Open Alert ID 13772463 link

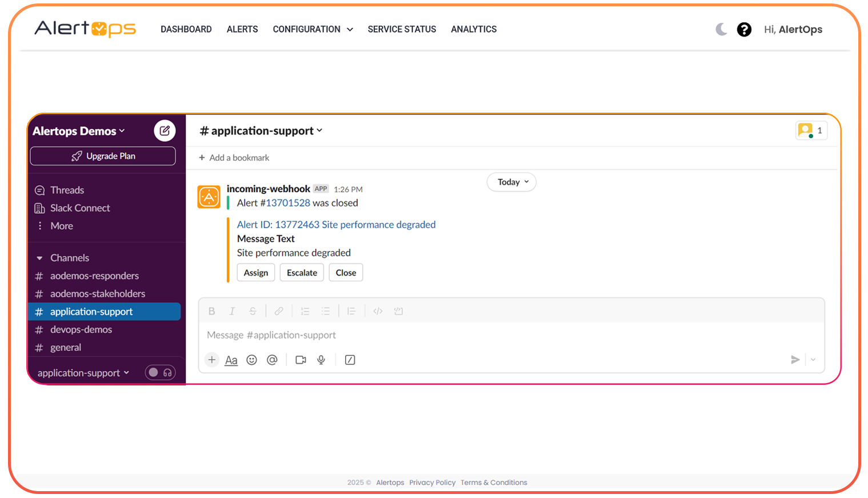[336, 225]
